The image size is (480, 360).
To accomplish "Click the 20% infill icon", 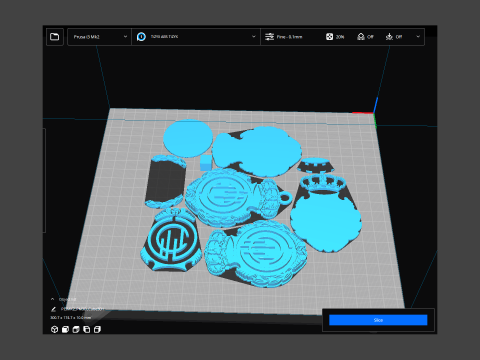I will point(329,37).
